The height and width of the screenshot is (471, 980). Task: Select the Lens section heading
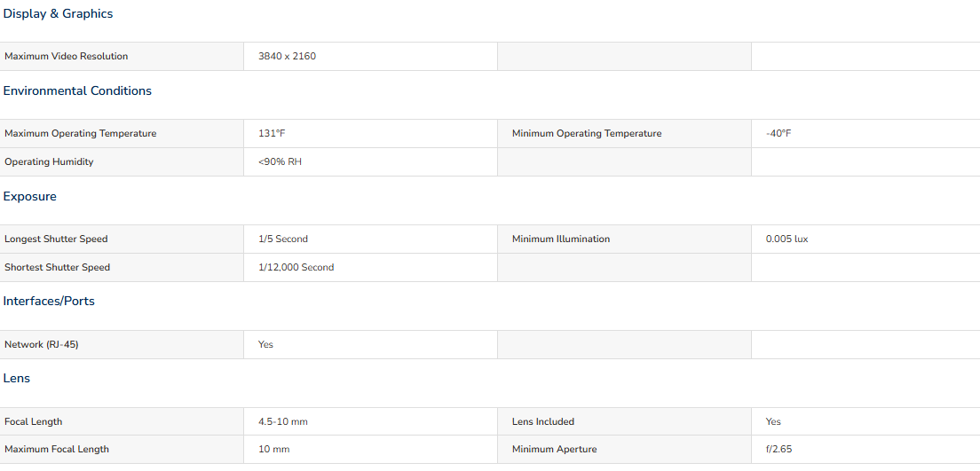click(17, 379)
